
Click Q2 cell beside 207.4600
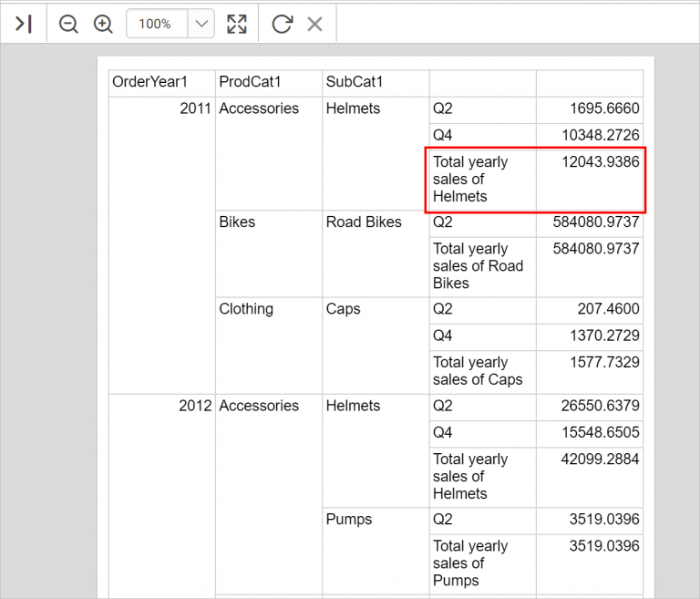coord(482,310)
